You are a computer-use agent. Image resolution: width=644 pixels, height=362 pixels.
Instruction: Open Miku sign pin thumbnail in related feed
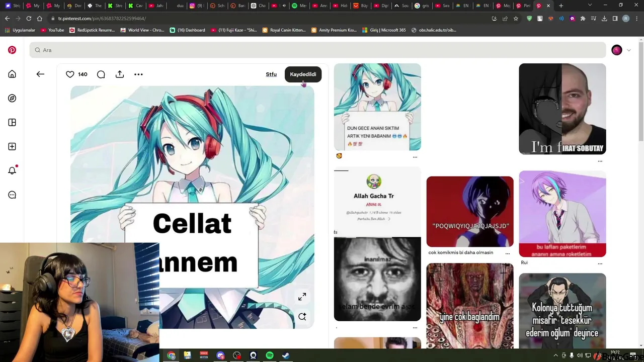377,107
